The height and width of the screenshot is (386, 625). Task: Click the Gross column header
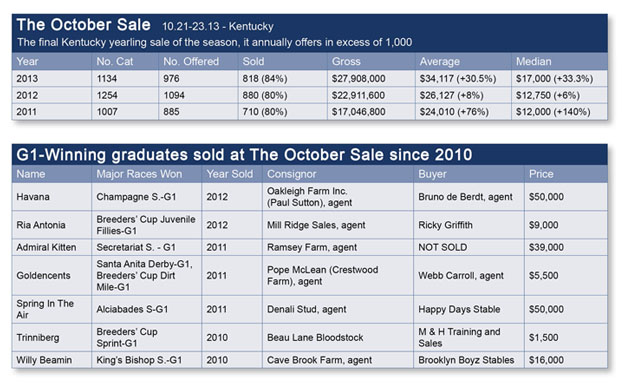click(346, 61)
